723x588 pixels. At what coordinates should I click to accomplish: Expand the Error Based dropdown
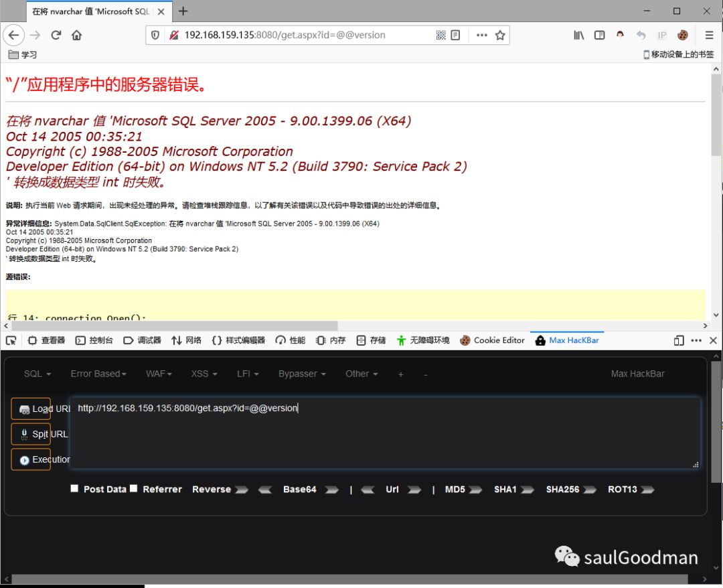point(98,374)
